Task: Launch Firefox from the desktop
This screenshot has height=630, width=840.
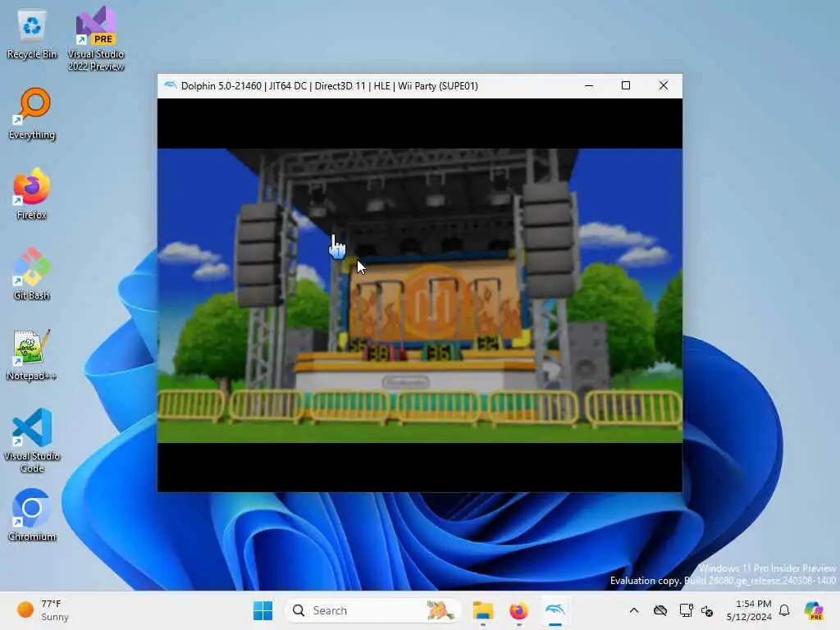Action: tap(32, 194)
